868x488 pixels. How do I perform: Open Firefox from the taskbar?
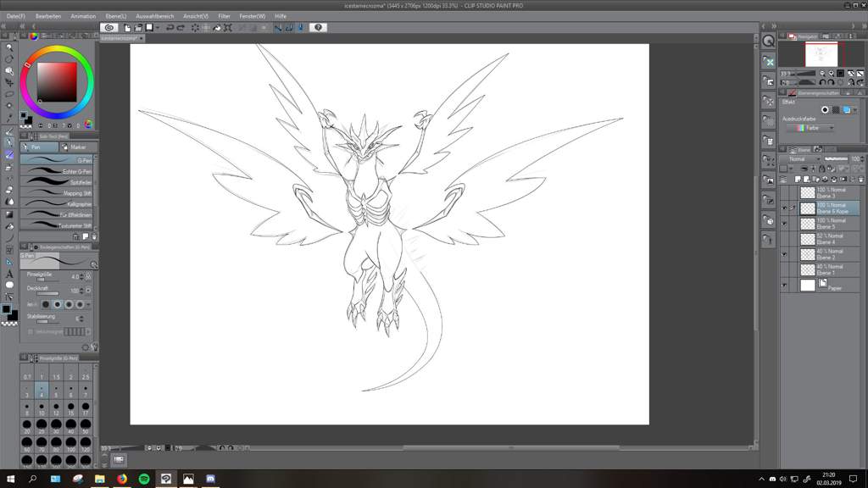122,479
